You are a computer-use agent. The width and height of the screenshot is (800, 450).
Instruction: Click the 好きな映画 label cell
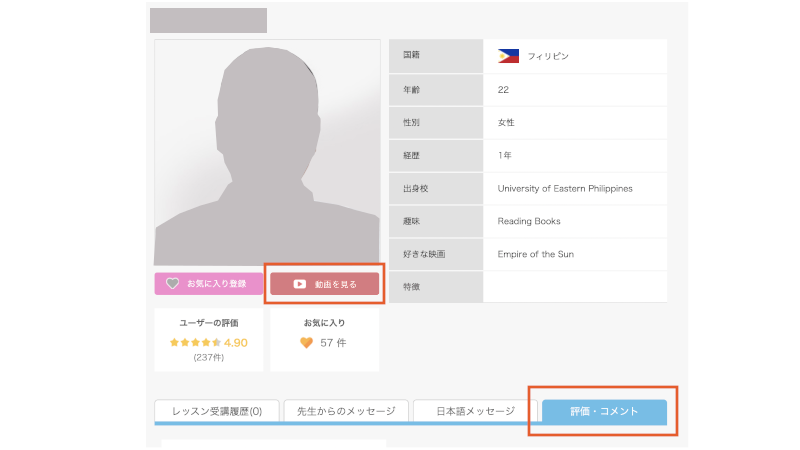tap(436, 254)
